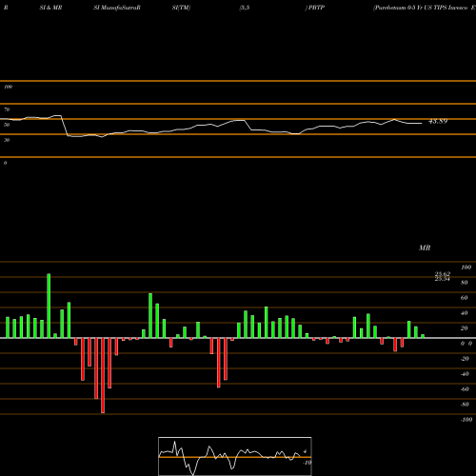Click the 40 label on the MR axis
The image size is (476, 476).
[465, 313]
